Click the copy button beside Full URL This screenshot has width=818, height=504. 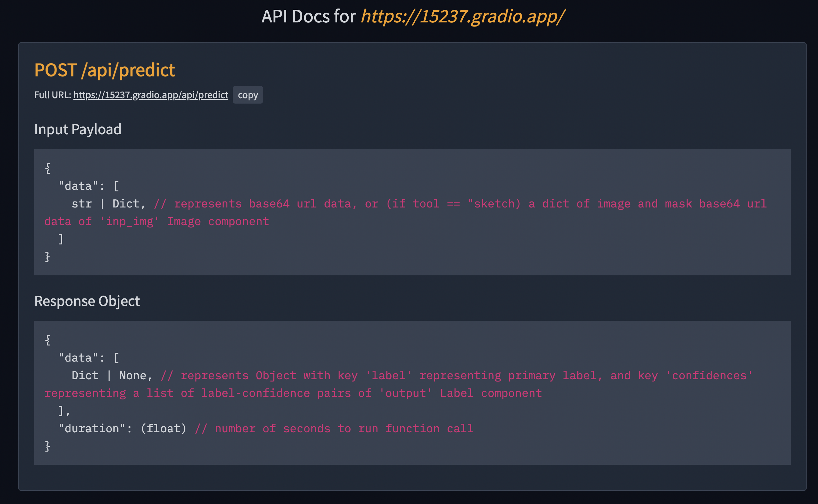click(248, 95)
